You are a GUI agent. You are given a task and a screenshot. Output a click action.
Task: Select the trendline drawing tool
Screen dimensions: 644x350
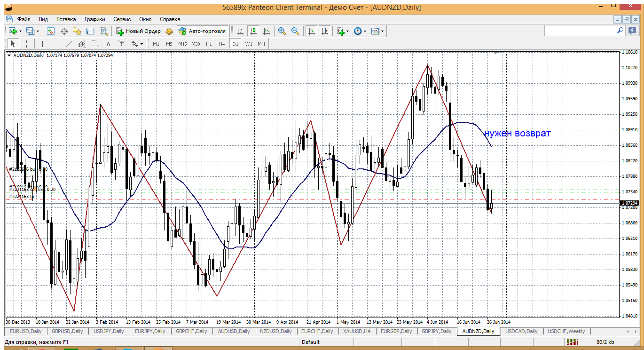tap(69, 44)
